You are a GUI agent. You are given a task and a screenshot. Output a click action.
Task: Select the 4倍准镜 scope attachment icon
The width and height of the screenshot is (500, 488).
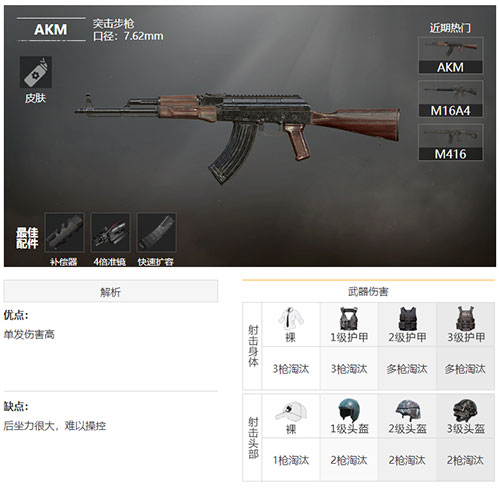tap(110, 232)
